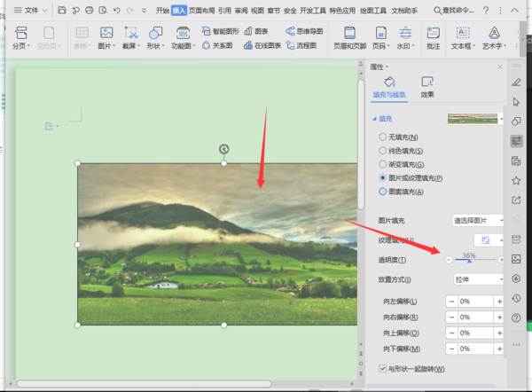Open 图片填充 请选择图片 dropdown
Screen dimensions: 532x392
pyautogui.click(x=478, y=221)
